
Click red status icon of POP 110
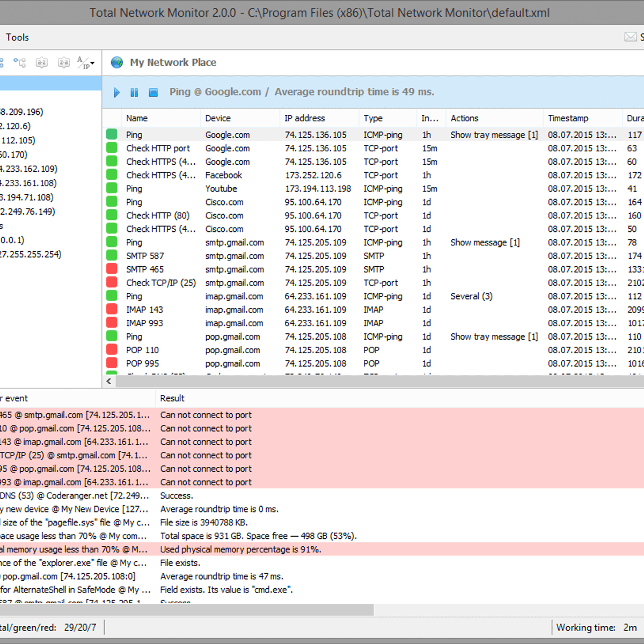pyautogui.click(x=112, y=349)
